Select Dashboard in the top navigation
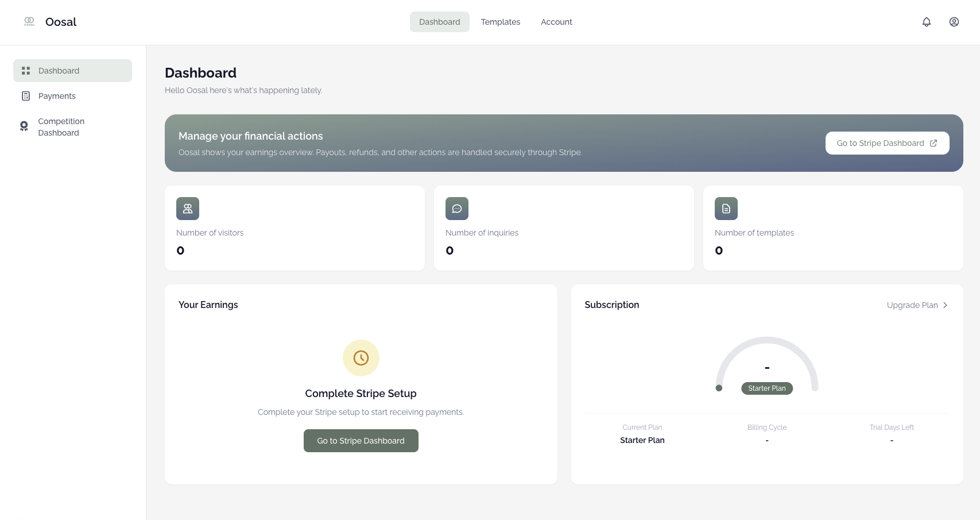 (x=439, y=21)
